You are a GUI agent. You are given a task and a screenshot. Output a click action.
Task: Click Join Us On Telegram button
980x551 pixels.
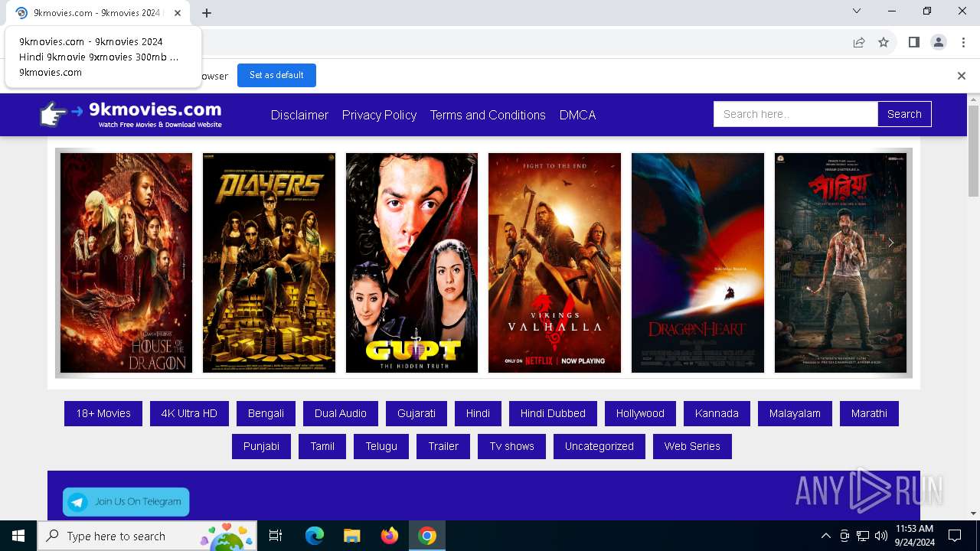click(x=126, y=502)
